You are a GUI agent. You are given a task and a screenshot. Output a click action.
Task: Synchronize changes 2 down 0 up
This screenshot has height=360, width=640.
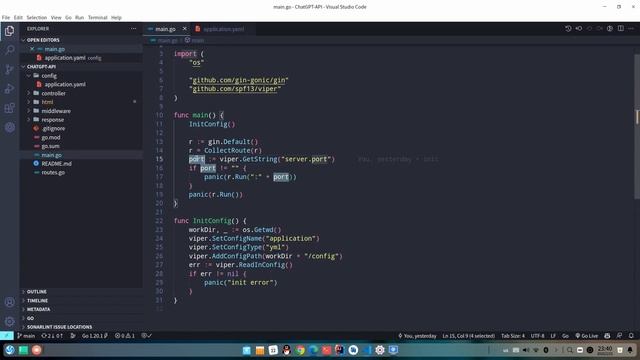click(52, 336)
